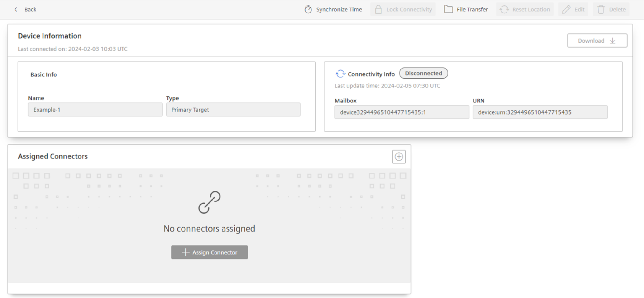644x298 pixels.
Task: Click the Edit pencil icon
Action: point(566,10)
